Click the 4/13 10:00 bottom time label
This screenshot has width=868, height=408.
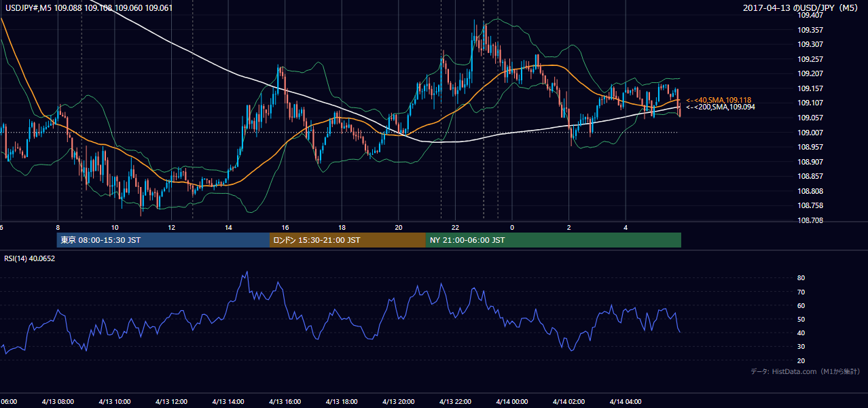[x=114, y=401]
